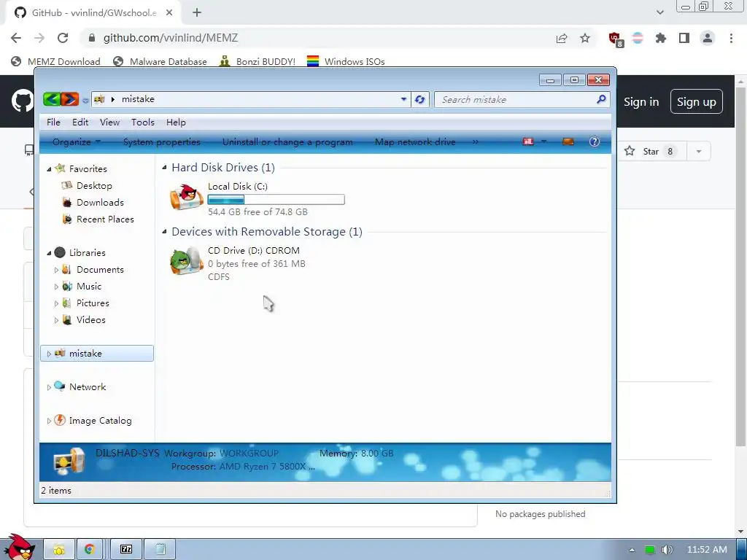
Task: Click the angry bird Start button
Action: (19, 547)
